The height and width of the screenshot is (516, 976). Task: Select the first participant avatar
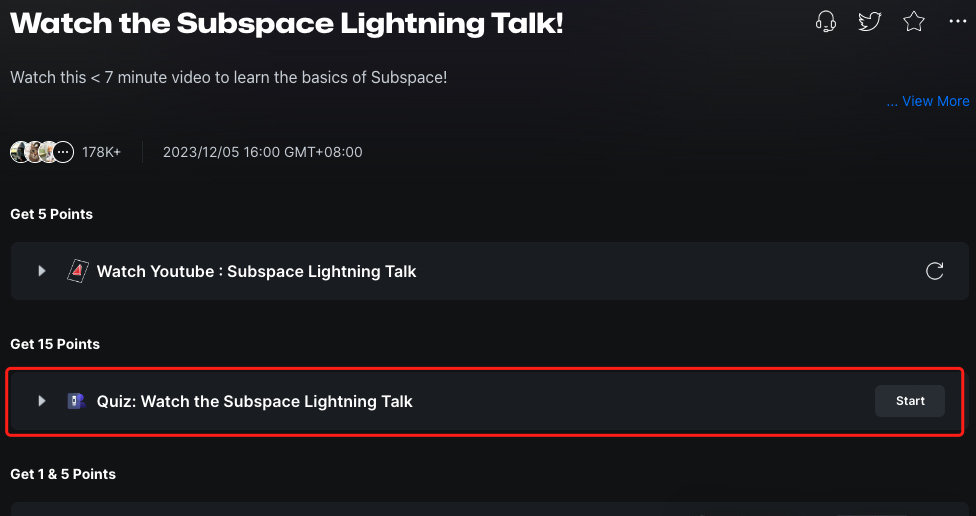coord(19,152)
